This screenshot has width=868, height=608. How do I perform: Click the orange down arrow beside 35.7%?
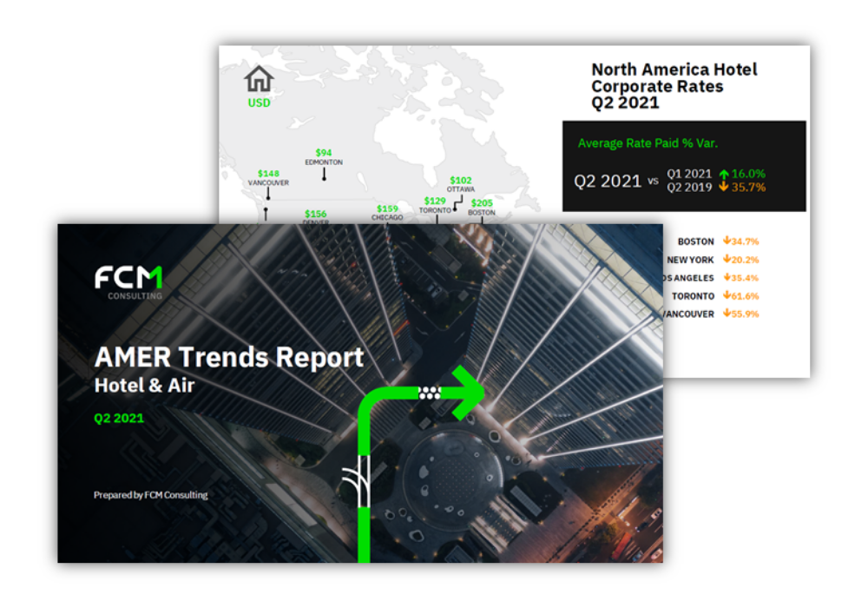coord(723,188)
